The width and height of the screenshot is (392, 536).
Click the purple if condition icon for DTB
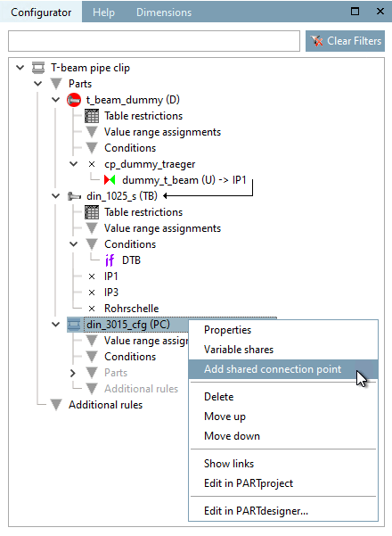110,260
